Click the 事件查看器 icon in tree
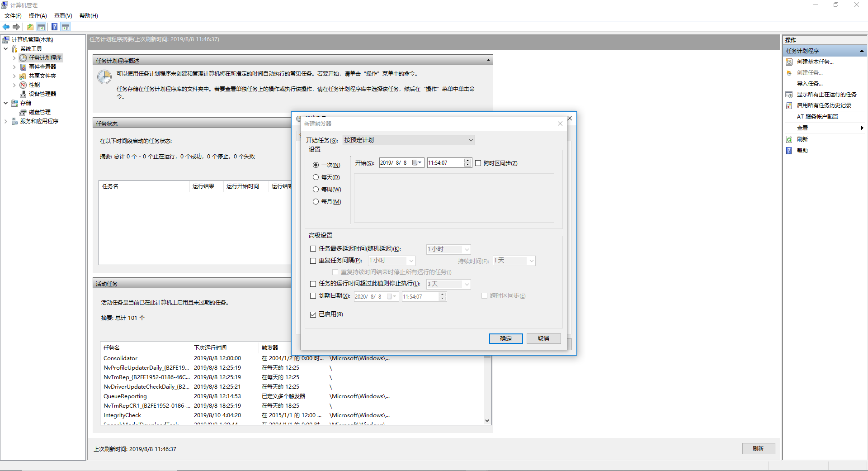 [x=23, y=67]
